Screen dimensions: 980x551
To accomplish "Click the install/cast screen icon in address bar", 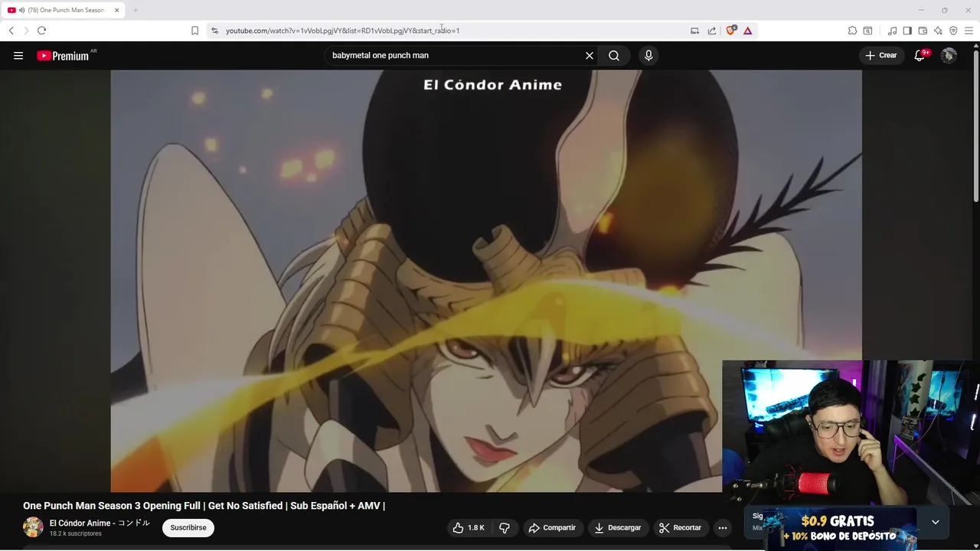I will [x=694, y=31].
